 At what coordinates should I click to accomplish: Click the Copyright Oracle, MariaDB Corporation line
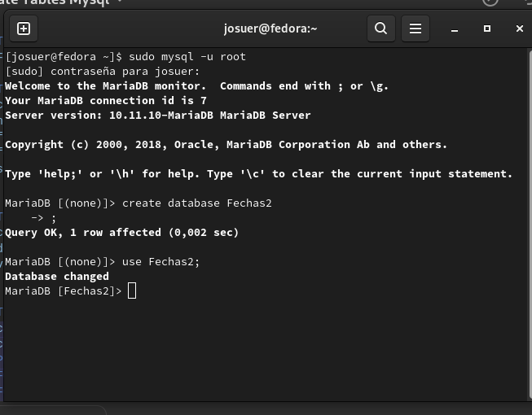[x=226, y=145]
